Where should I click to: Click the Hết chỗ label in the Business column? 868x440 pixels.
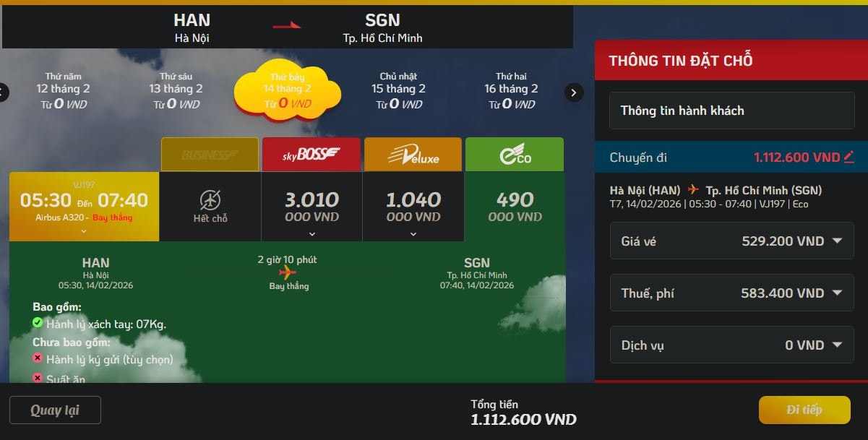click(210, 218)
